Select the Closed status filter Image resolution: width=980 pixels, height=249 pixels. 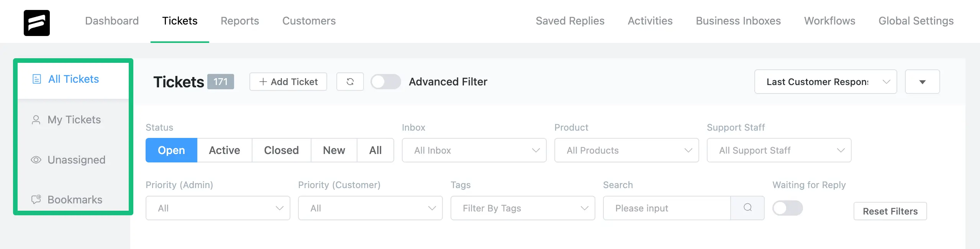281,150
